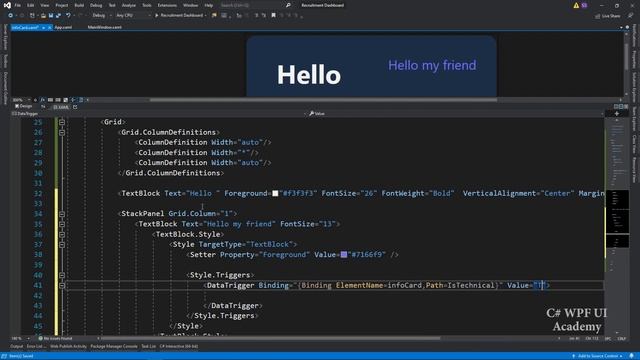
Task: Collapse TextBlock.Style at line 36
Action: coord(62,234)
